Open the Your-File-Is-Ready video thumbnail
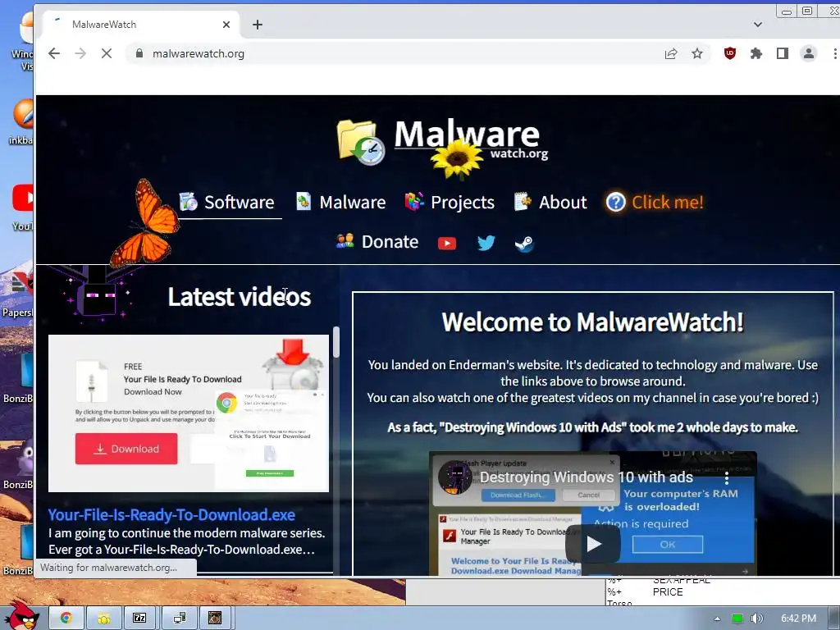The image size is (840, 630). pos(189,413)
